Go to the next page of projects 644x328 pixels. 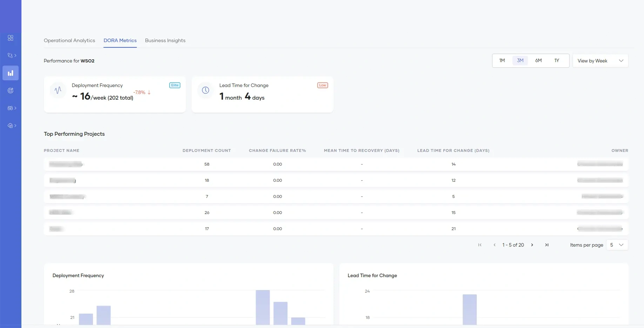[532, 245]
